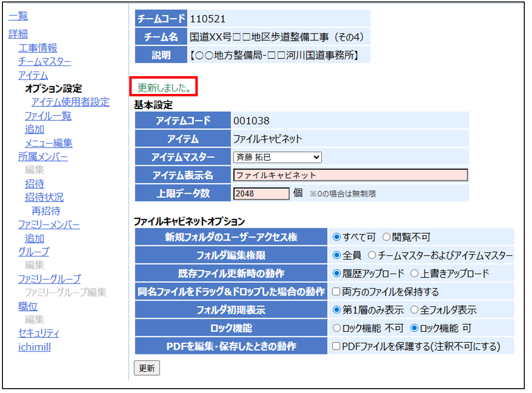Open メニュー編集 link
532x393 pixels.
pos(49,143)
